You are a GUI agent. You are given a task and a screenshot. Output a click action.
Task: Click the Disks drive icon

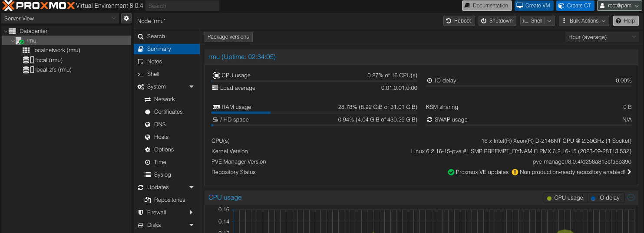[x=141, y=225]
